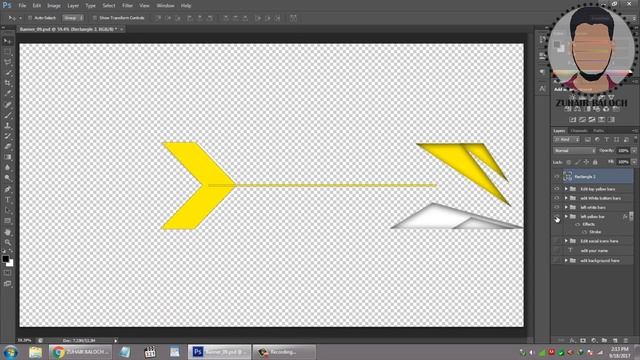Open the Layer menu

pos(73,6)
